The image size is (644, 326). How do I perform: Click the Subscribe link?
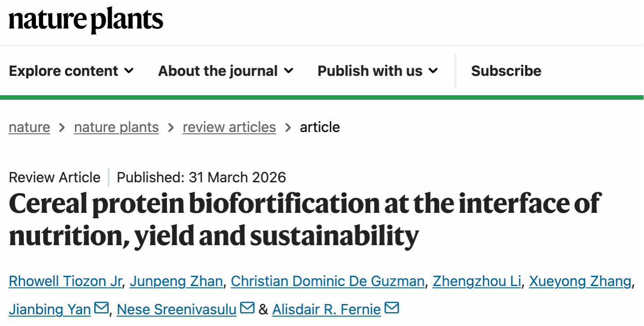[x=506, y=71]
